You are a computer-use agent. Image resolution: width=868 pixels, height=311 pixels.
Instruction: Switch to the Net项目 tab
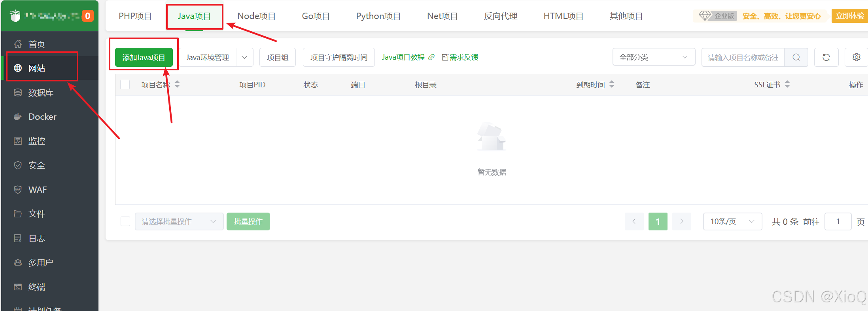pyautogui.click(x=442, y=16)
